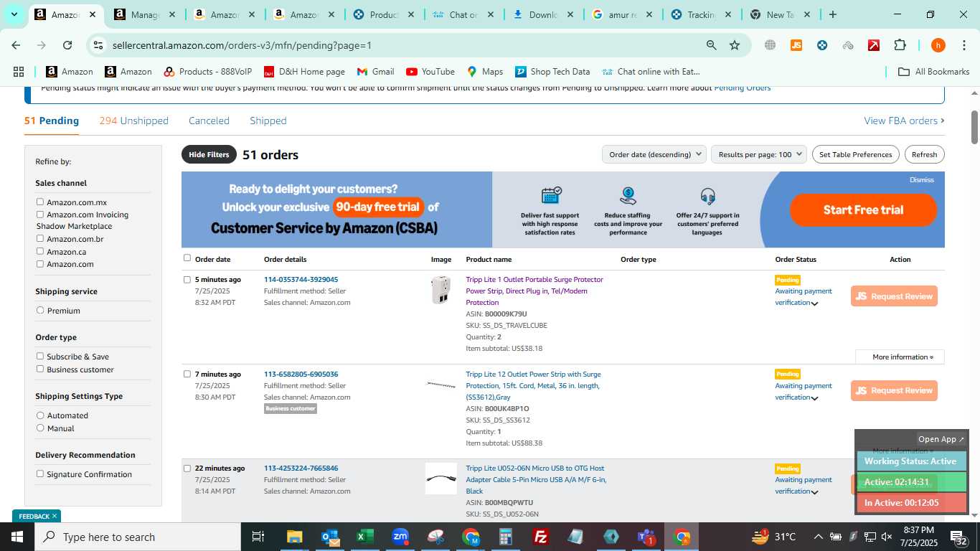Open the orange JS extension in the toolbar
This screenshot has width=980, height=551.
pyautogui.click(x=796, y=45)
